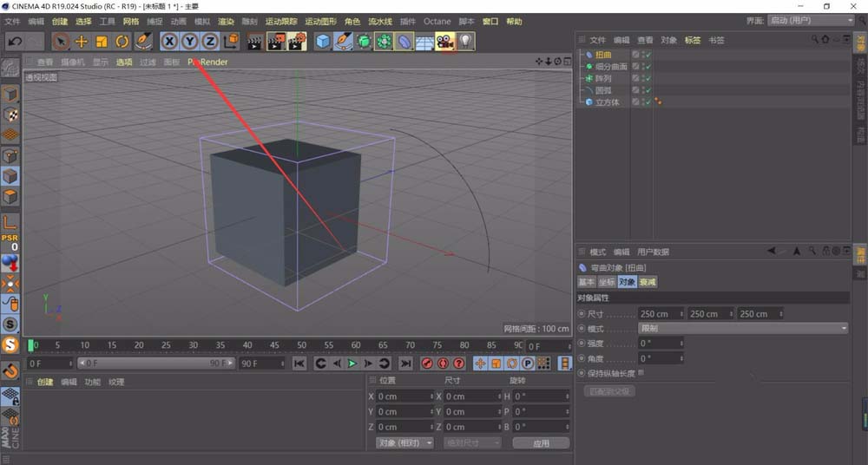Toggle the green check on 细分曲面 row
The width and height of the screenshot is (868, 465).
648,67
